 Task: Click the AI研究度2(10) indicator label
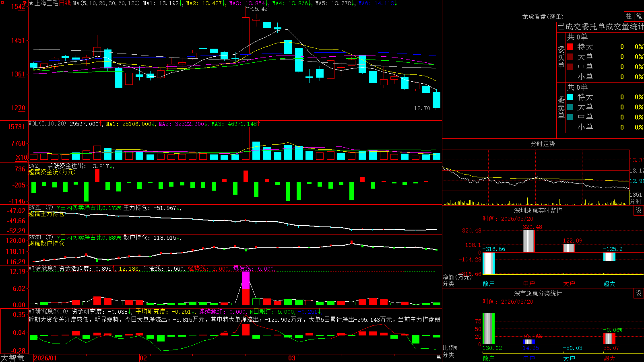pyautogui.click(x=49, y=311)
